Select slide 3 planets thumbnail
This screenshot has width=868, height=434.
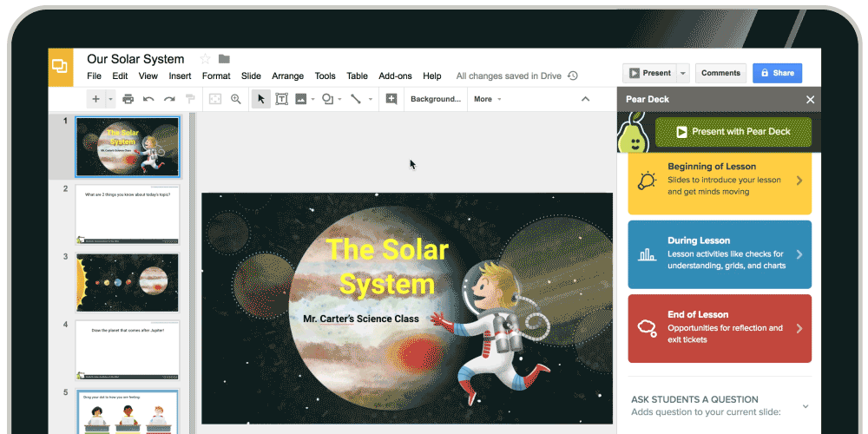click(128, 283)
